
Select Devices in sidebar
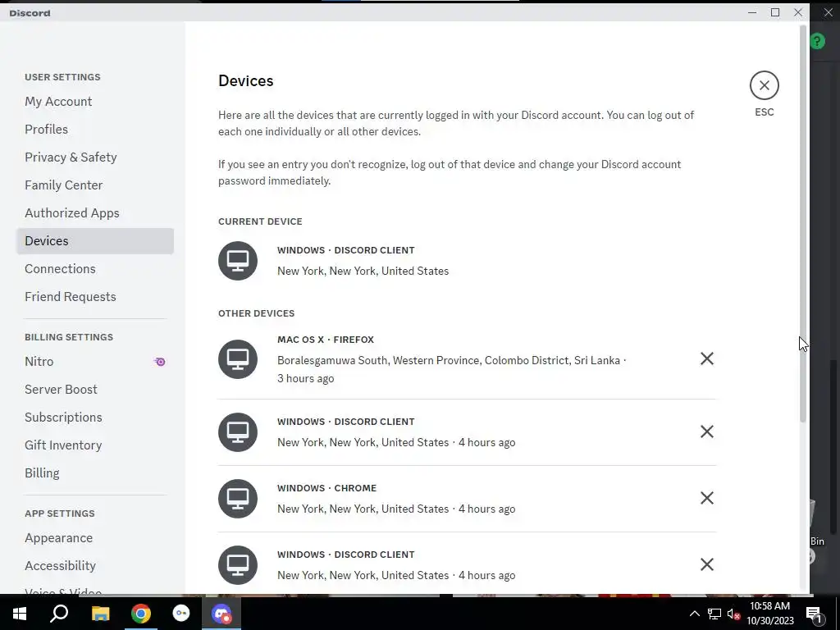[x=95, y=240]
